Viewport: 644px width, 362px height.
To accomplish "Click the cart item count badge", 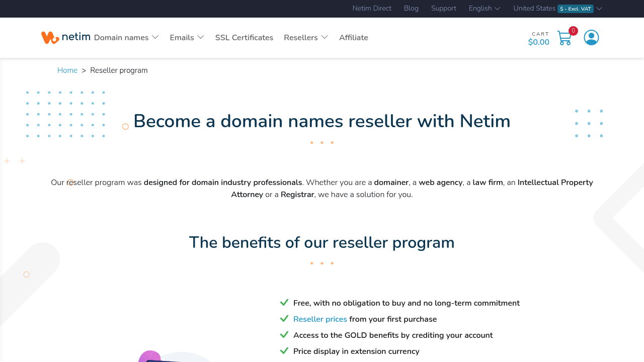I will [573, 30].
